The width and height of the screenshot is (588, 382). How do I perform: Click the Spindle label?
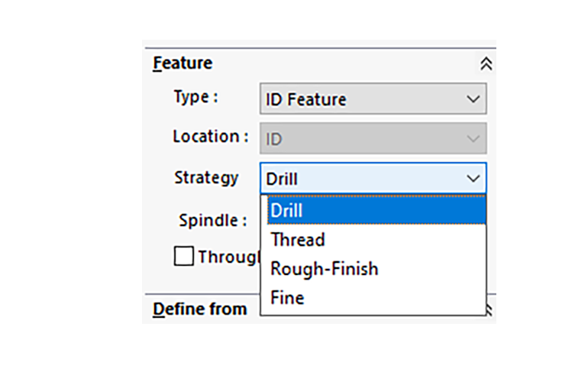[212, 220]
